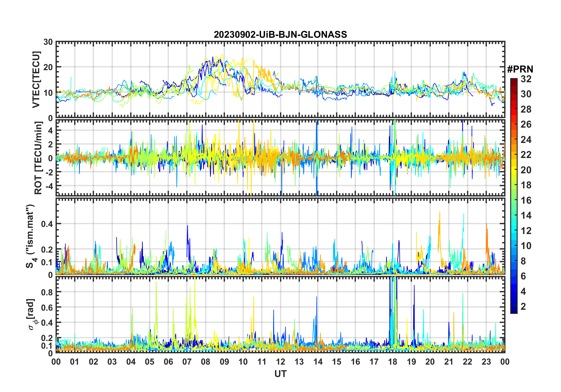Click the 06 hour tick on the UT axis

(168, 362)
